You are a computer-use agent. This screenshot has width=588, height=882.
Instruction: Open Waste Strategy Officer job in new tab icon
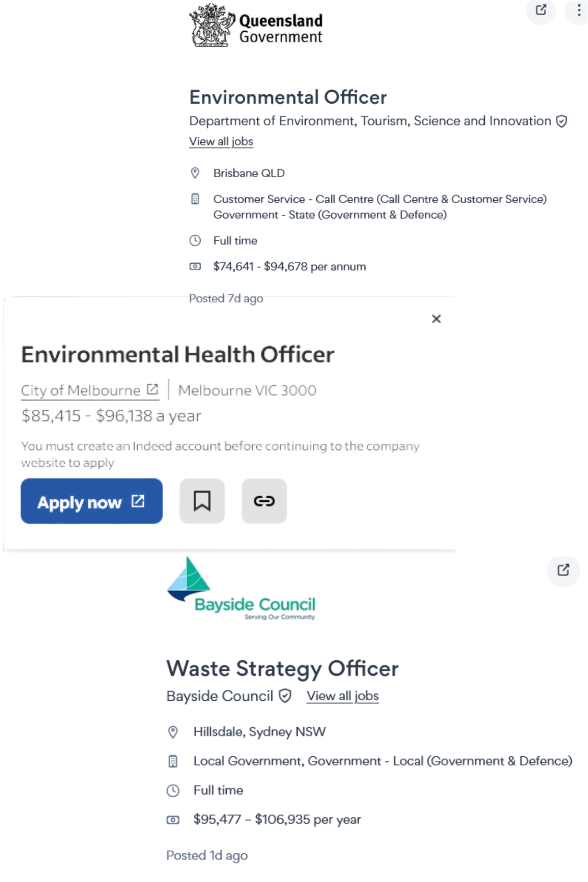563,570
